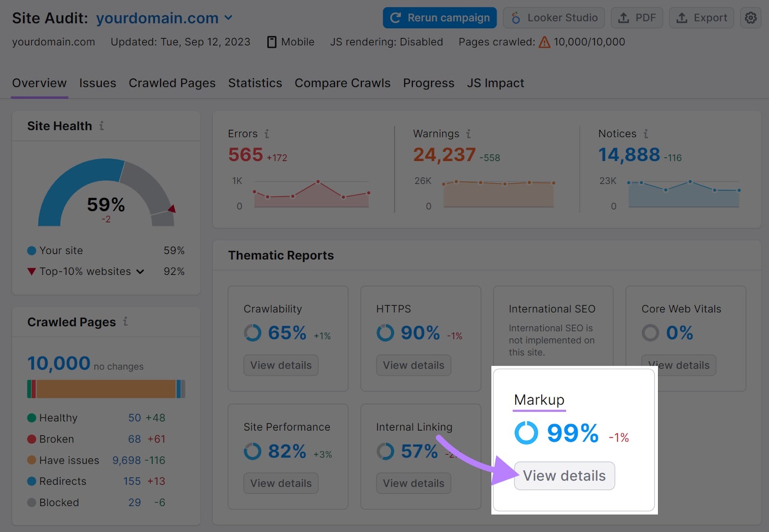Click the Internal Linking donut icon
The height and width of the screenshot is (532, 769).
(x=385, y=451)
